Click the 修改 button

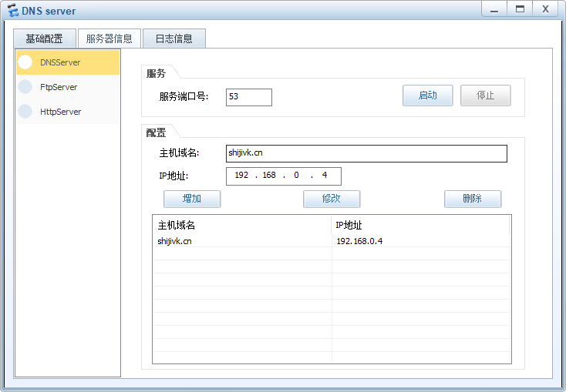coord(332,199)
